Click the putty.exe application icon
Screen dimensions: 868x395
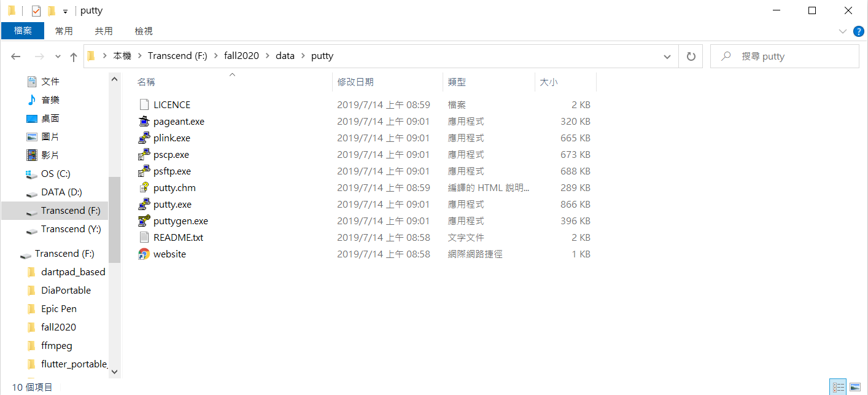pos(144,205)
